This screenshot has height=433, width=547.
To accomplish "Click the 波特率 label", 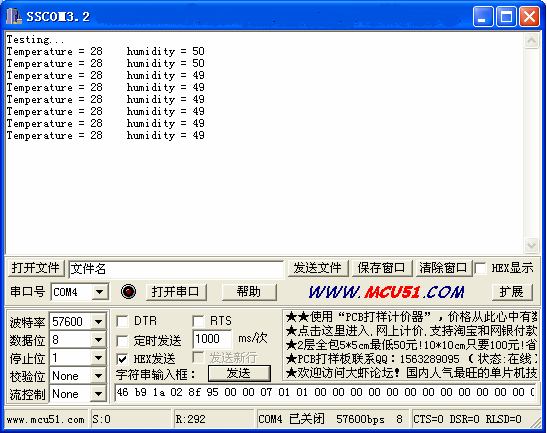I will pyautogui.click(x=27, y=323).
